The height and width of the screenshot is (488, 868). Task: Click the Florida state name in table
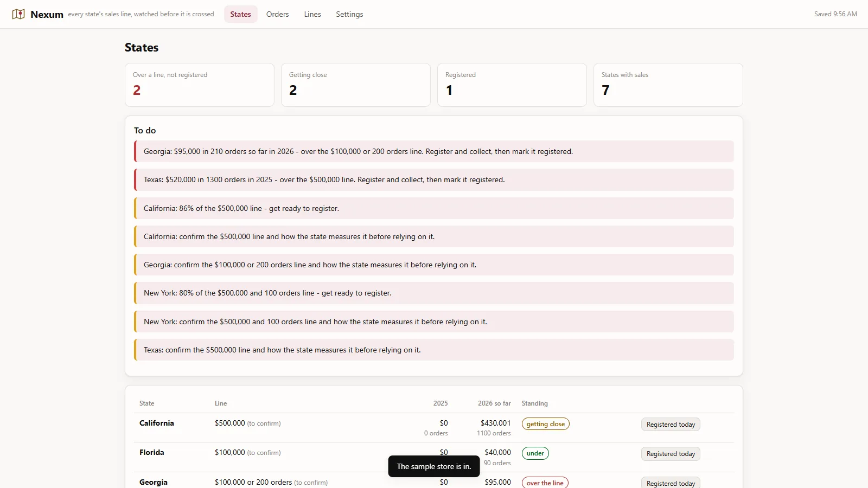pos(151,452)
